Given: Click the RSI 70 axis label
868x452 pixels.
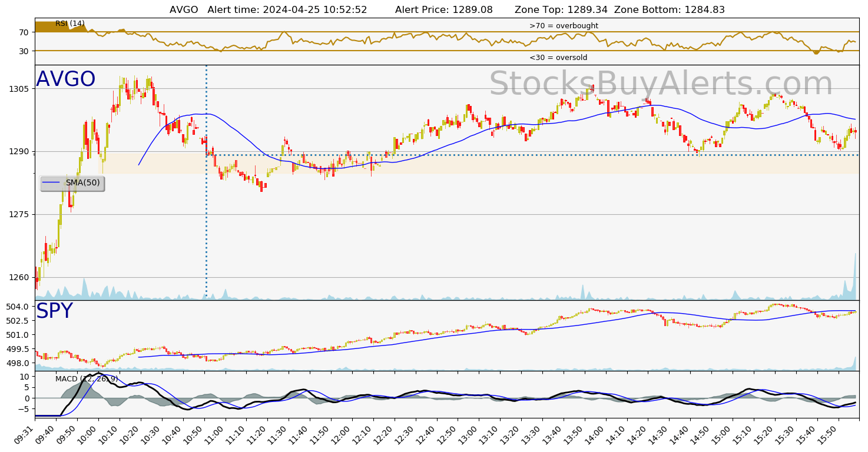Looking at the screenshot, I should coord(24,32).
